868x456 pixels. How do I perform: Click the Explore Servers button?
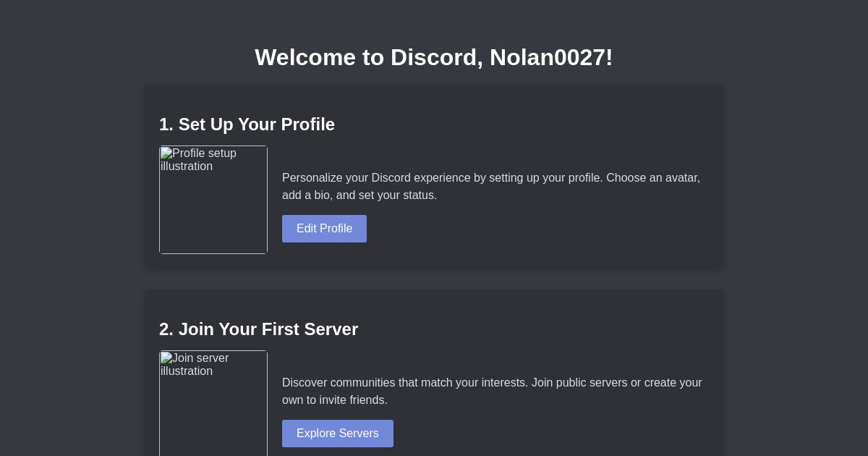point(337,434)
